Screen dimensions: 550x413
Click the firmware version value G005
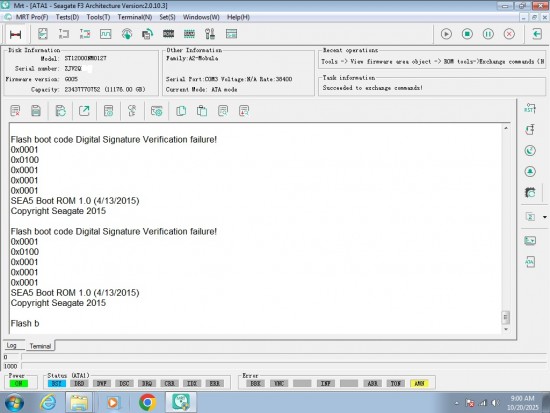click(71, 79)
